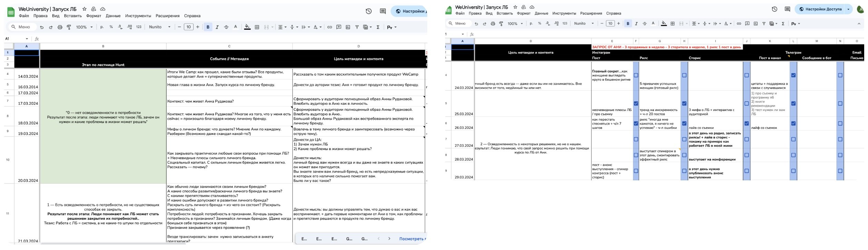Decrease font size in the right window

click(x=602, y=23)
